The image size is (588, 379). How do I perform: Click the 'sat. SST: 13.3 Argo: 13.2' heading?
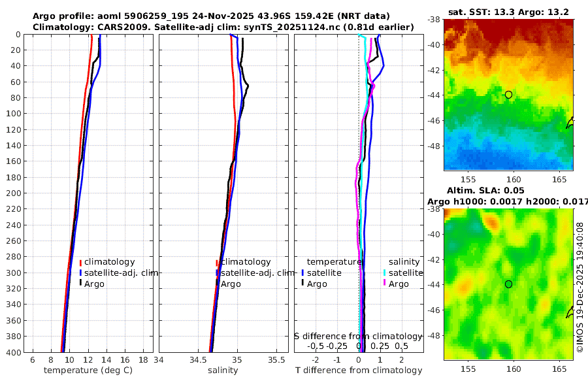pos(508,12)
